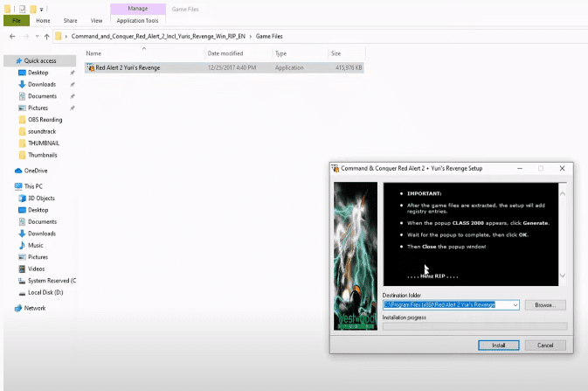Select Quick access in navigation pane
The height and width of the screenshot is (391, 588).
[x=40, y=60]
